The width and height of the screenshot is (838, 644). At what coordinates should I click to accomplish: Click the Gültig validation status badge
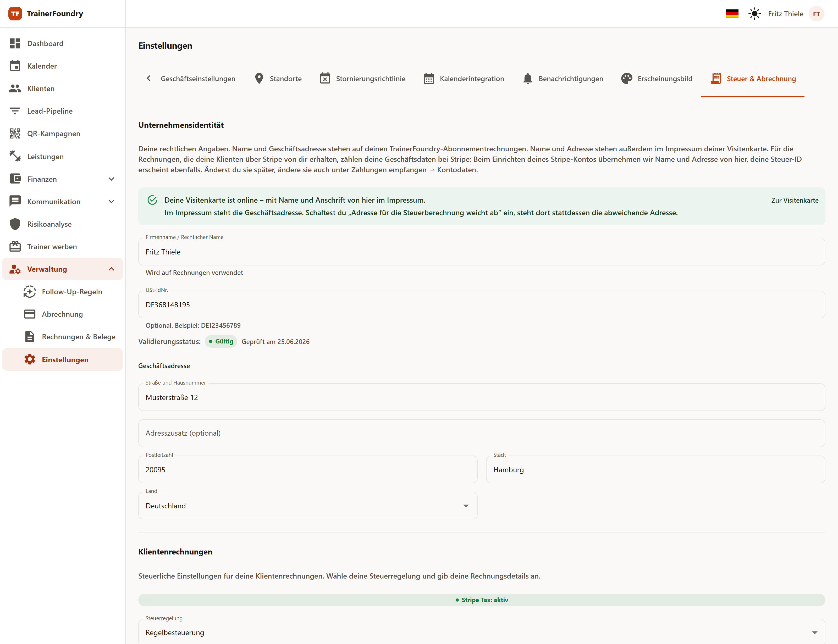[x=221, y=341]
